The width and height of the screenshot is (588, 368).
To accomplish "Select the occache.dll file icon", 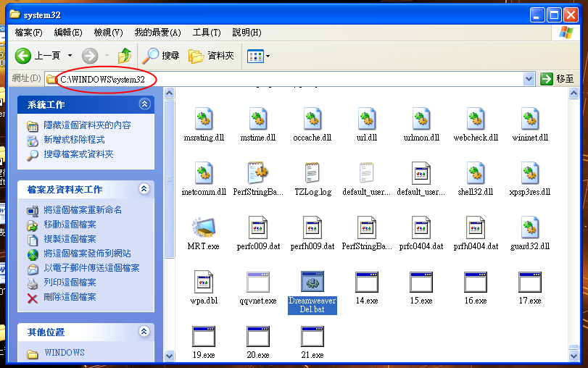I will [312, 119].
